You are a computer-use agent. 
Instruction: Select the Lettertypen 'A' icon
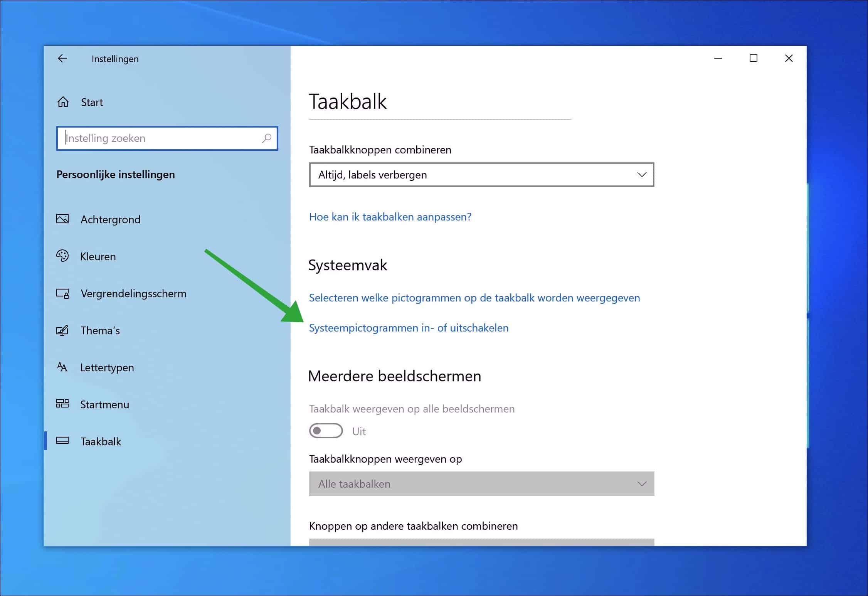(x=63, y=367)
